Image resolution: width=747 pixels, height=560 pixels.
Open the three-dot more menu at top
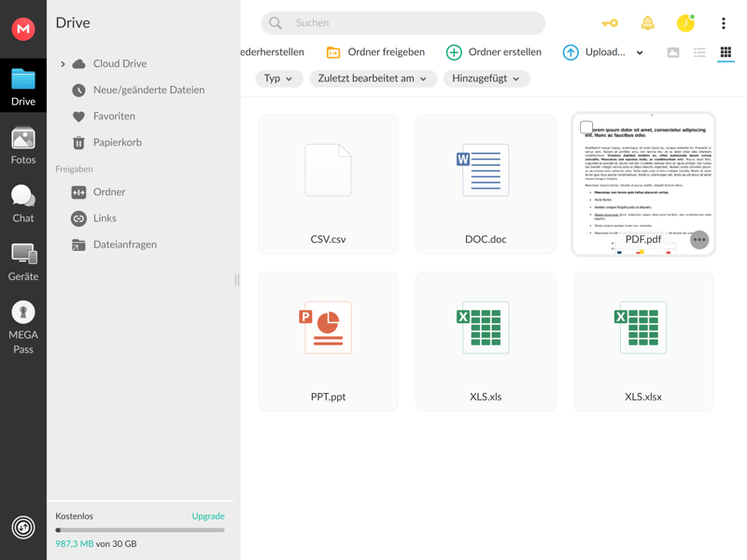(723, 22)
